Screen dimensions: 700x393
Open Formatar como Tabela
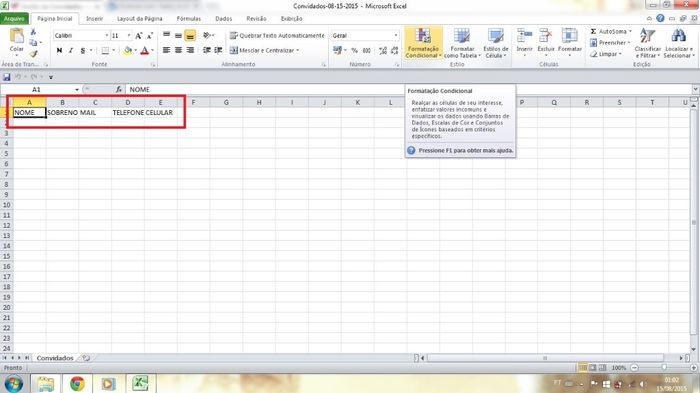[462, 43]
